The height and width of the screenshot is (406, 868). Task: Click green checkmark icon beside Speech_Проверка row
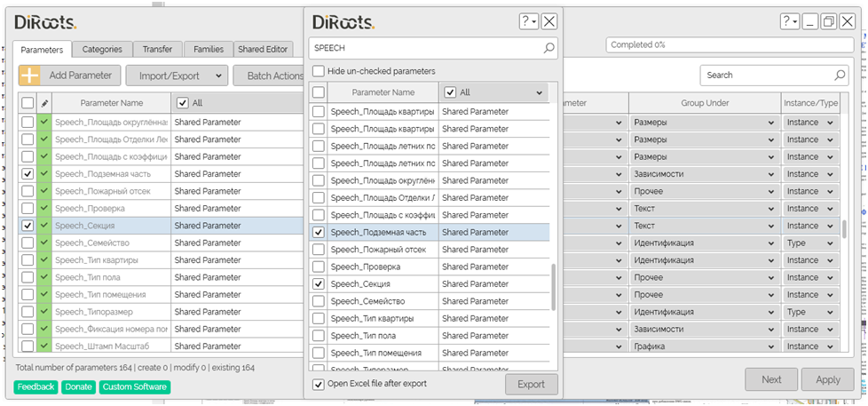click(44, 208)
